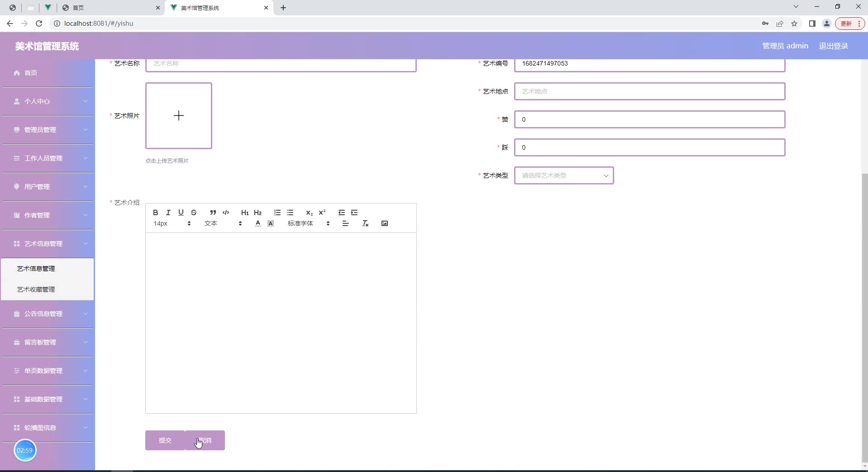Image resolution: width=868 pixels, height=472 pixels.
Task: Open a new browser tab
Action: [x=283, y=8]
